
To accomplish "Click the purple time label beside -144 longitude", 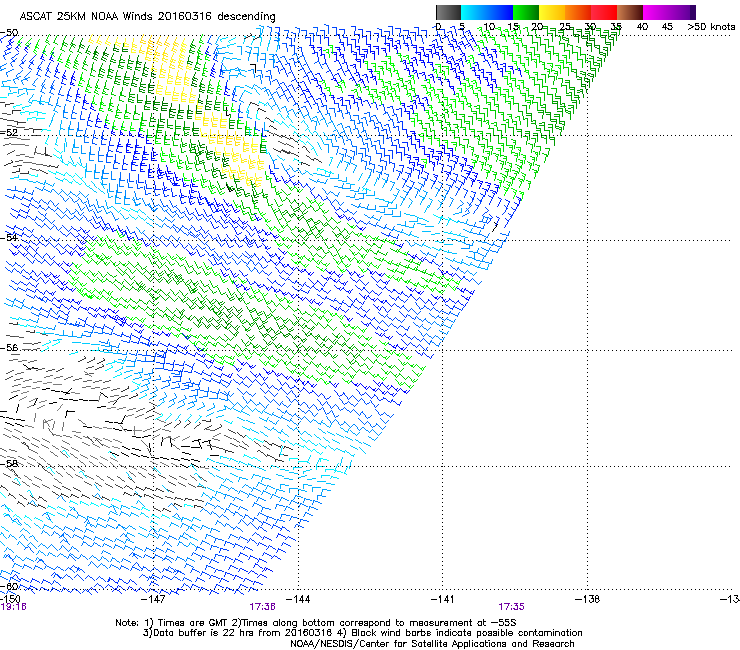I will [x=262, y=607].
